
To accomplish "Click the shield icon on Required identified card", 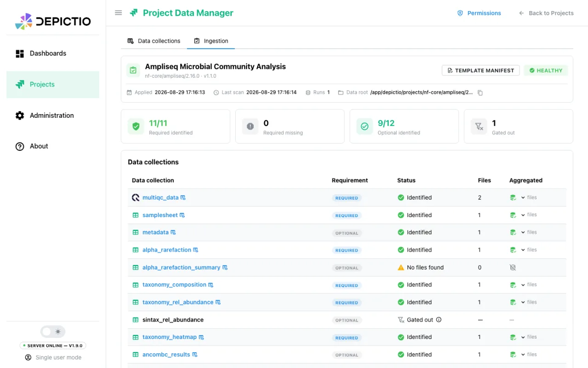I will [136, 126].
